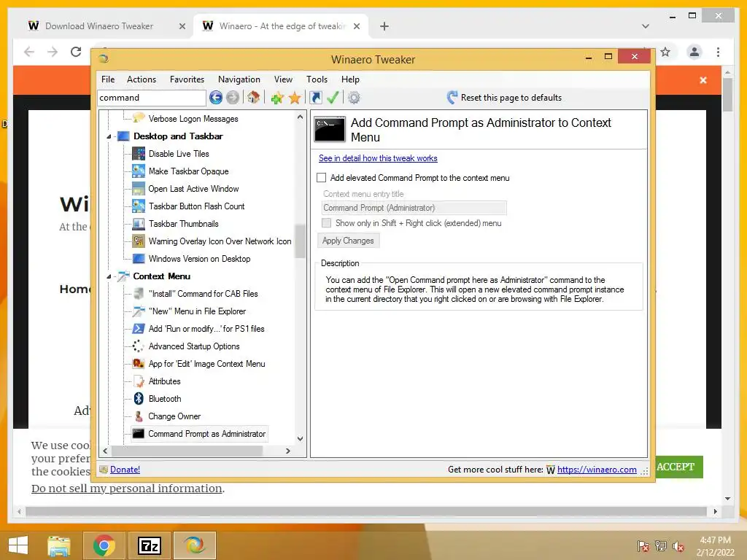Reload the Chrome page
The image size is (747, 560).
(x=76, y=52)
